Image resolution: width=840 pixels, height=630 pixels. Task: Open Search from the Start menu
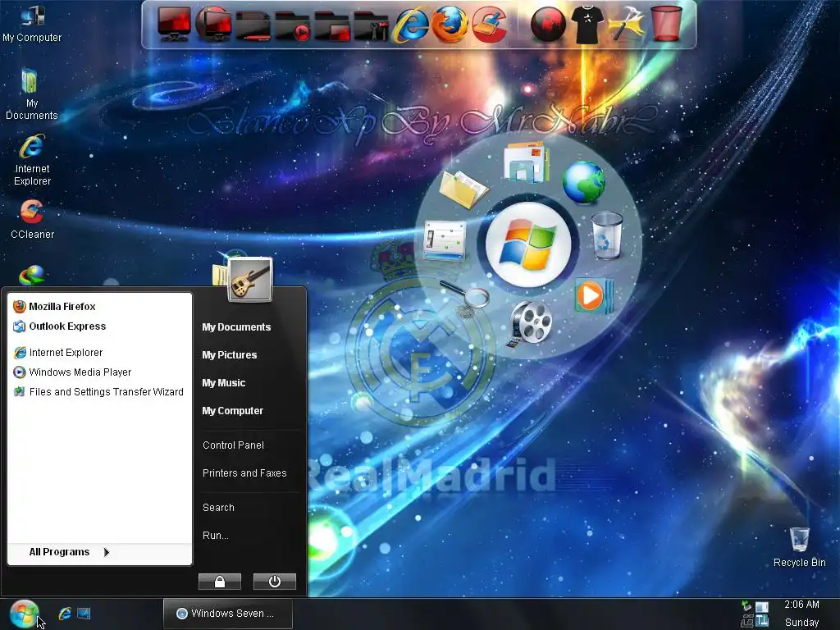tap(218, 507)
